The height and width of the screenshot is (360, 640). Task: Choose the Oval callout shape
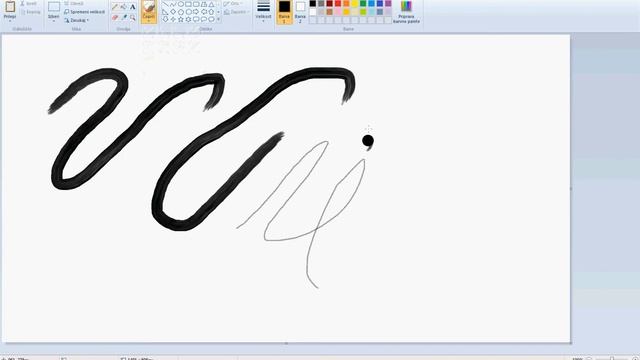tap(204, 19)
